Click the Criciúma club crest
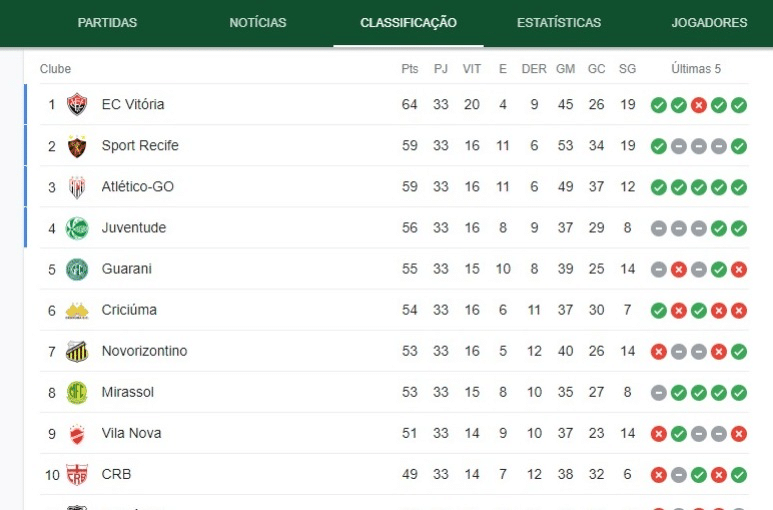Screen dimensions: 773x510 pyautogui.click(x=77, y=310)
